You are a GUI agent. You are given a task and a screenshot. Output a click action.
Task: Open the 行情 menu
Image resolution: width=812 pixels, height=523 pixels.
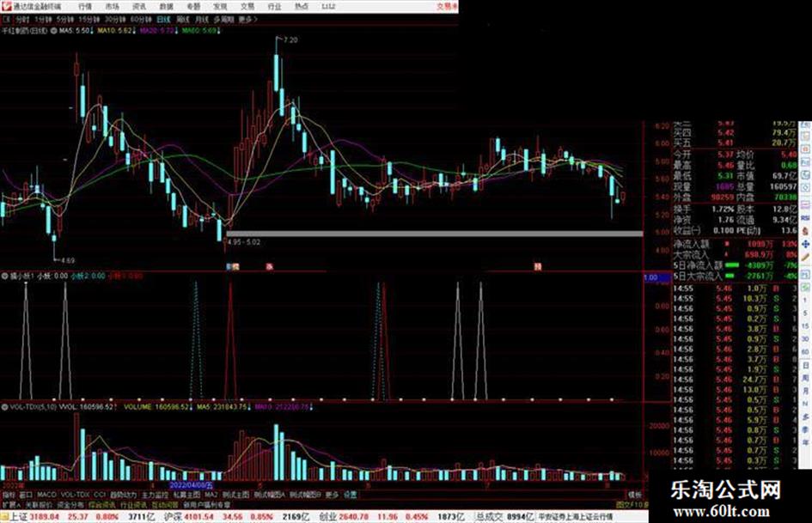(x=85, y=6)
